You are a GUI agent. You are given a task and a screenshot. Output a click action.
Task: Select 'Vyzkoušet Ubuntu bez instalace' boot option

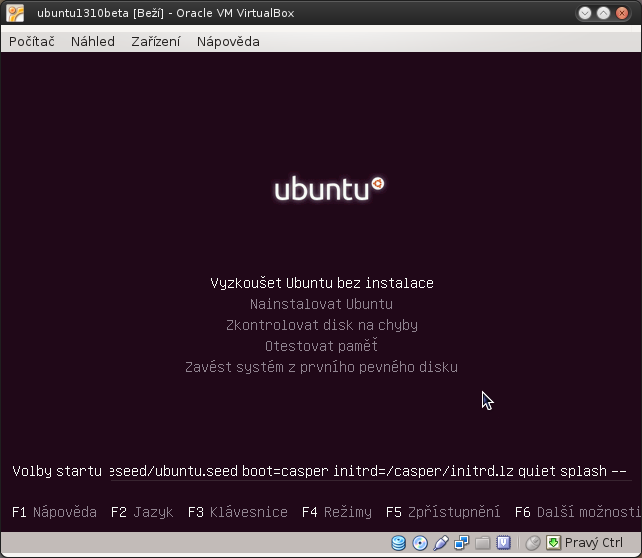[322, 283]
